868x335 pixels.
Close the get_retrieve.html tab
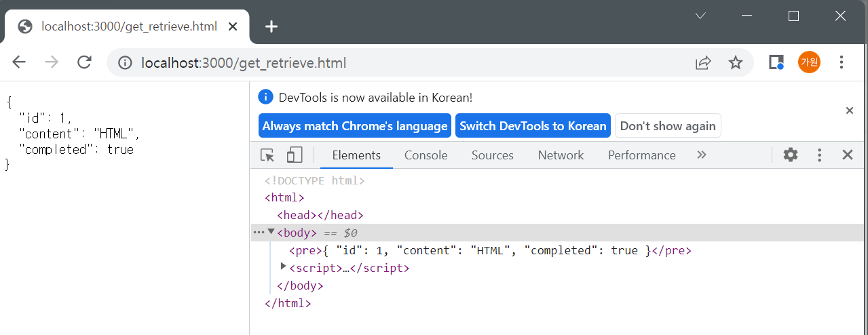[x=233, y=26]
